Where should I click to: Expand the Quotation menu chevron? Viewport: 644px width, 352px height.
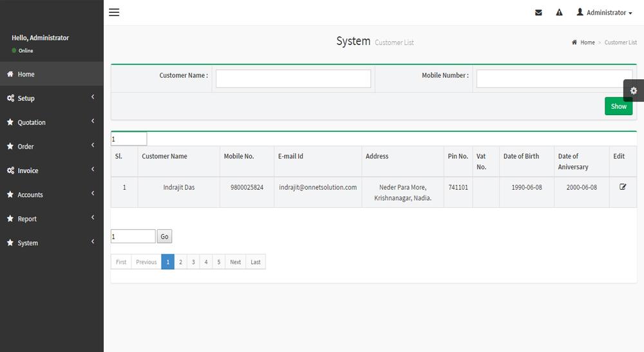(x=93, y=120)
